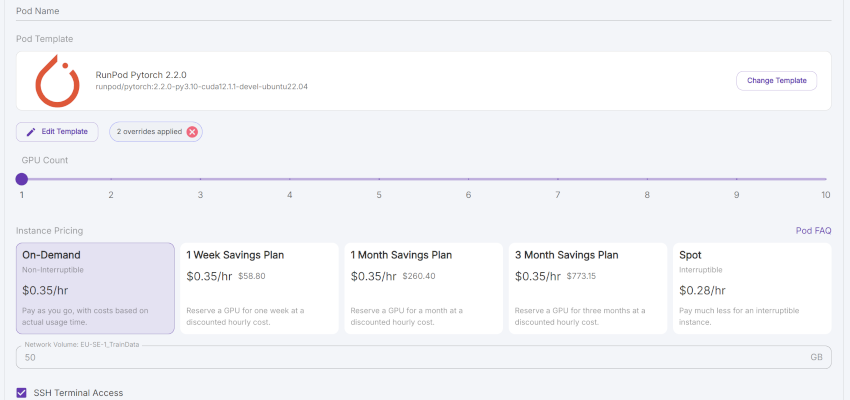Set GPU count to 2 on slider

click(x=111, y=179)
